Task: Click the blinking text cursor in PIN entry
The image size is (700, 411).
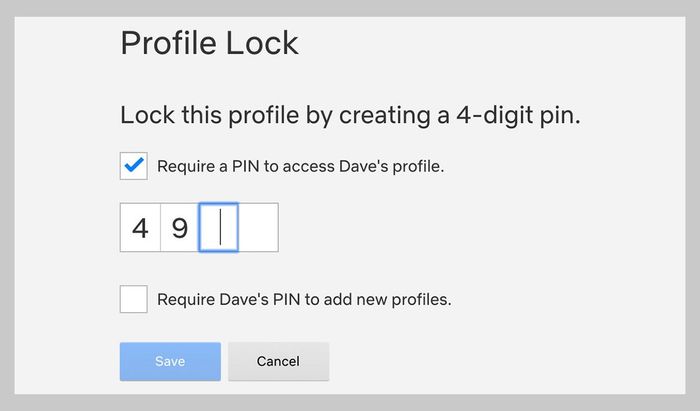Action: point(220,228)
